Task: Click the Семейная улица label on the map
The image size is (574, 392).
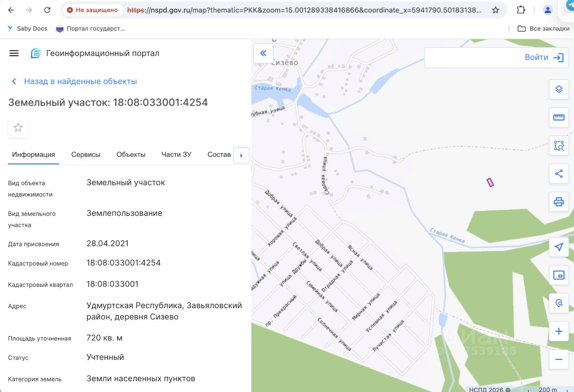Action: (322, 297)
